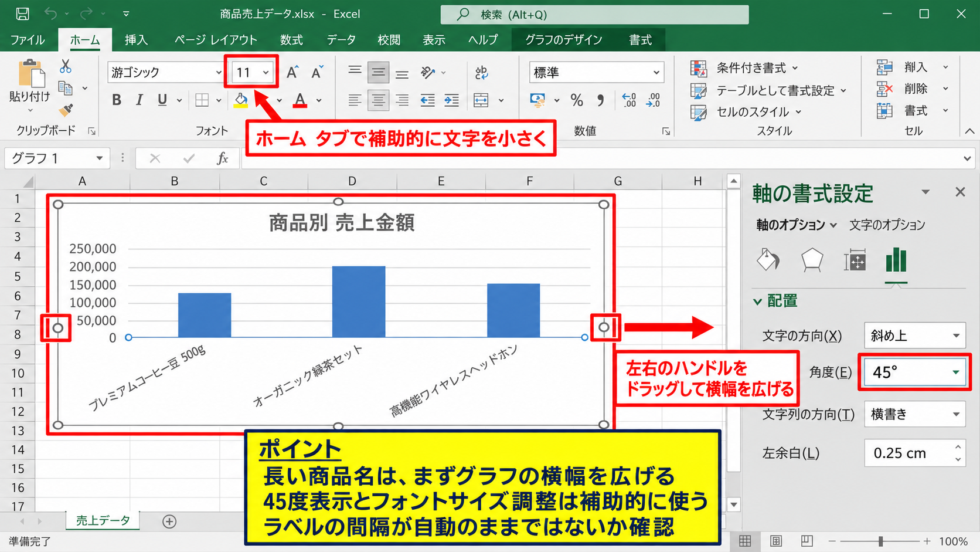980x552 pixels.
Task: Click the Orientation (angled text) icon
Action: (x=428, y=72)
